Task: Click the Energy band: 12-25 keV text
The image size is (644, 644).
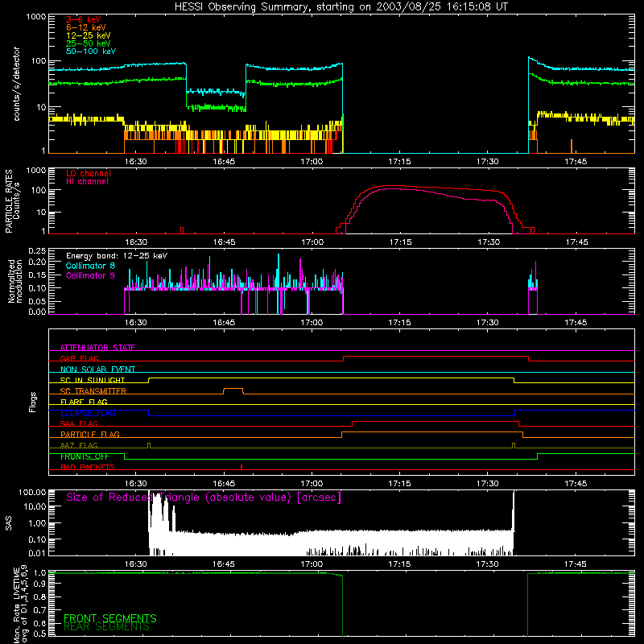Action: pyautogui.click(x=117, y=256)
